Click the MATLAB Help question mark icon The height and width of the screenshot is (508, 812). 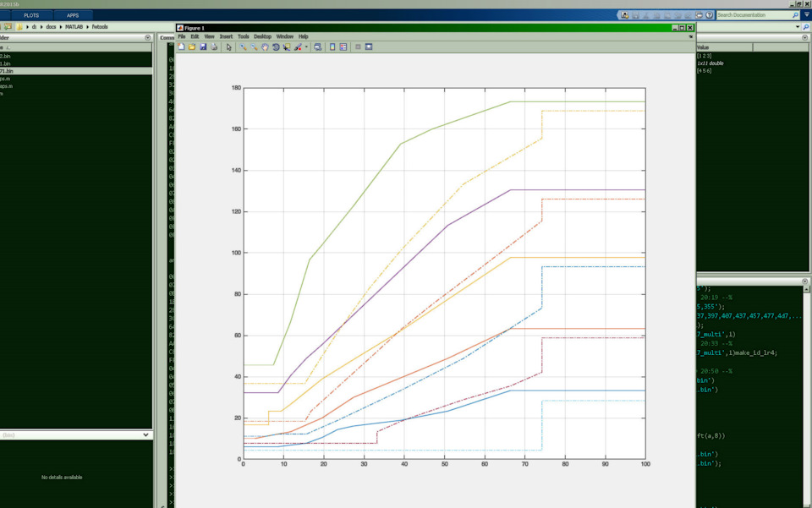click(x=710, y=15)
